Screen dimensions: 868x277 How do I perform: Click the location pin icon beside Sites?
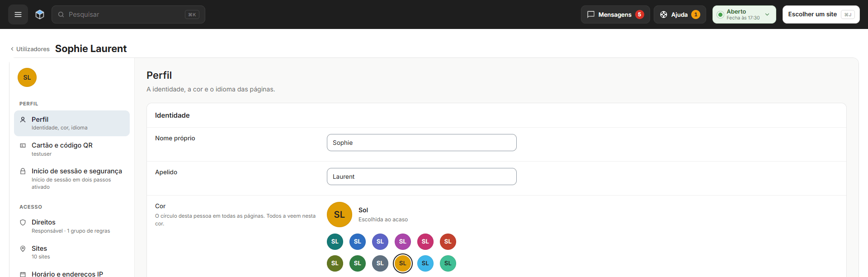pyautogui.click(x=23, y=248)
